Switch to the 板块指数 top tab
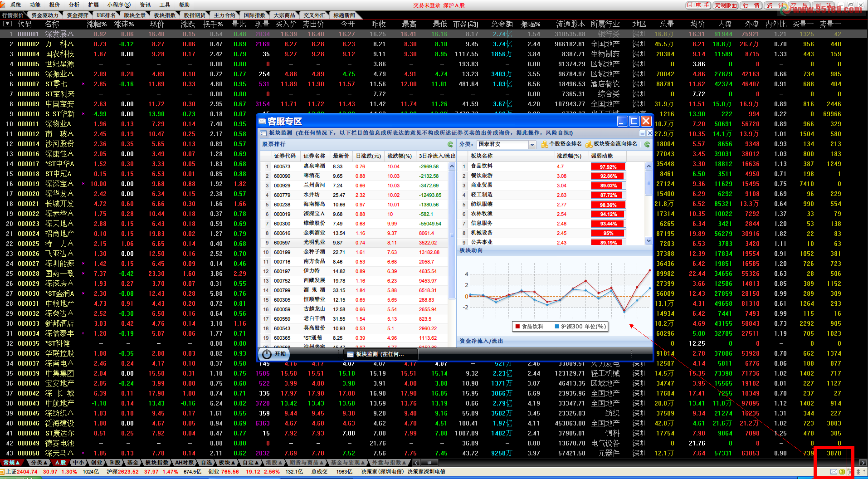 (x=165, y=15)
